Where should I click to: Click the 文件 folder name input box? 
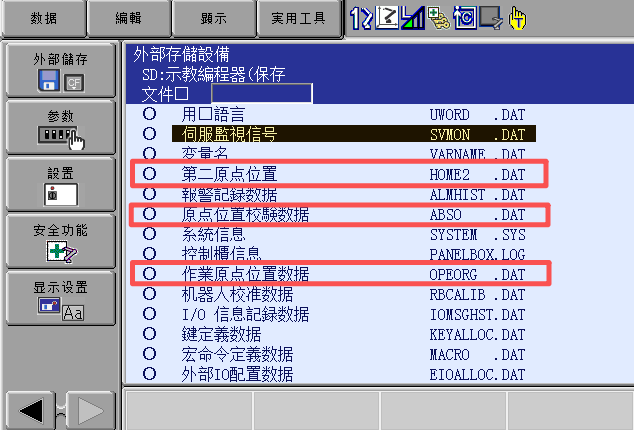pos(269,94)
